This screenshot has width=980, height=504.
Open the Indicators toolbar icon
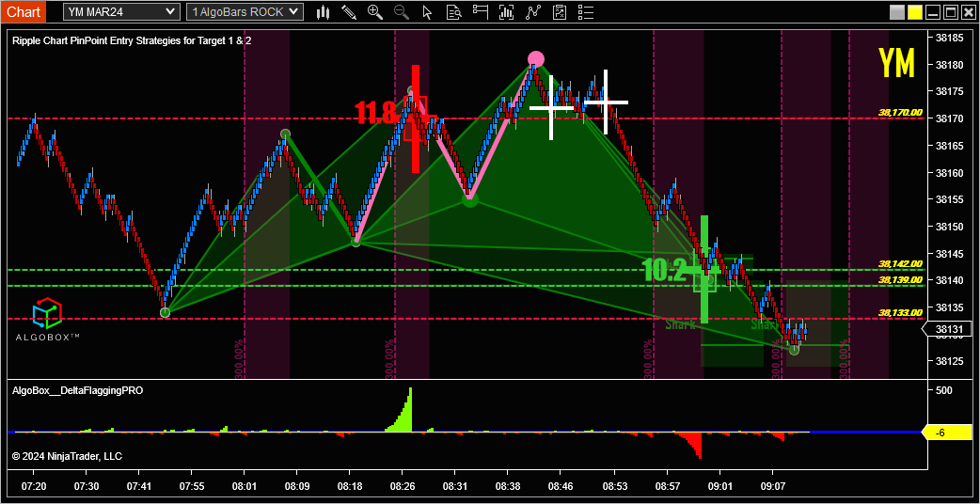[508, 12]
